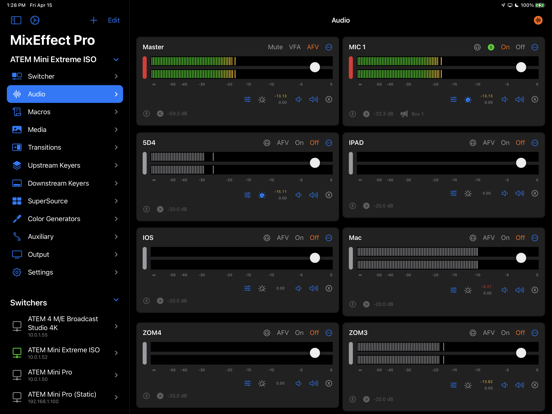Set Mac to AFV
Screen dimensions: 552x414
coord(489,238)
